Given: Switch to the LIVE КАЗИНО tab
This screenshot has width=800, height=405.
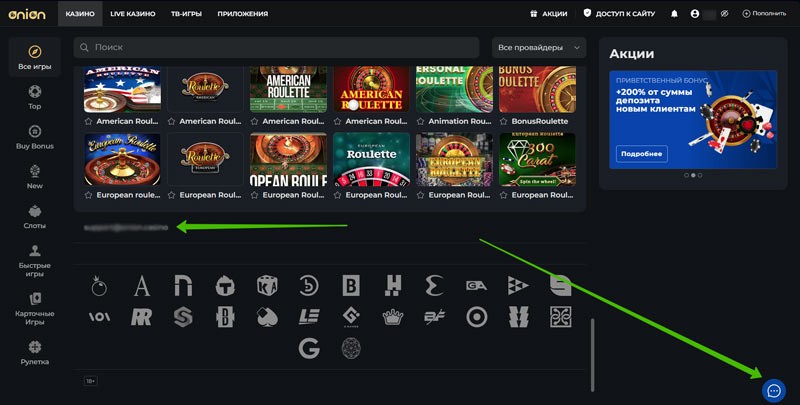Looking at the screenshot, I should click(x=131, y=14).
